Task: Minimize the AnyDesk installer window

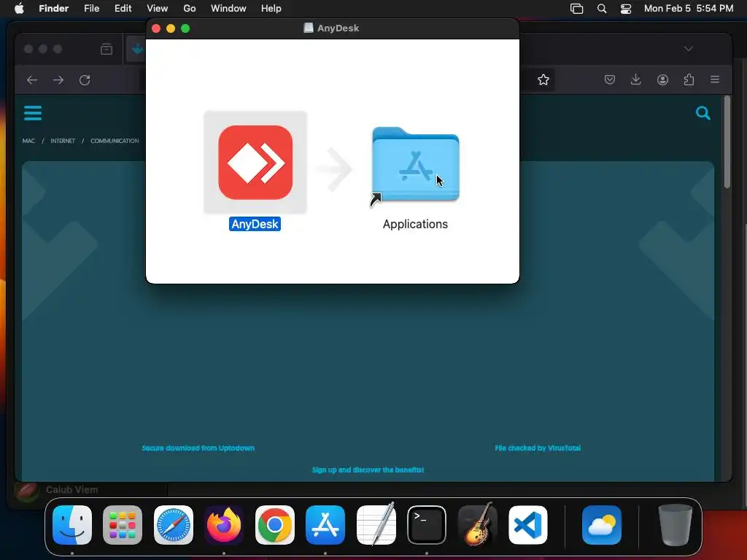Action: (171, 28)
